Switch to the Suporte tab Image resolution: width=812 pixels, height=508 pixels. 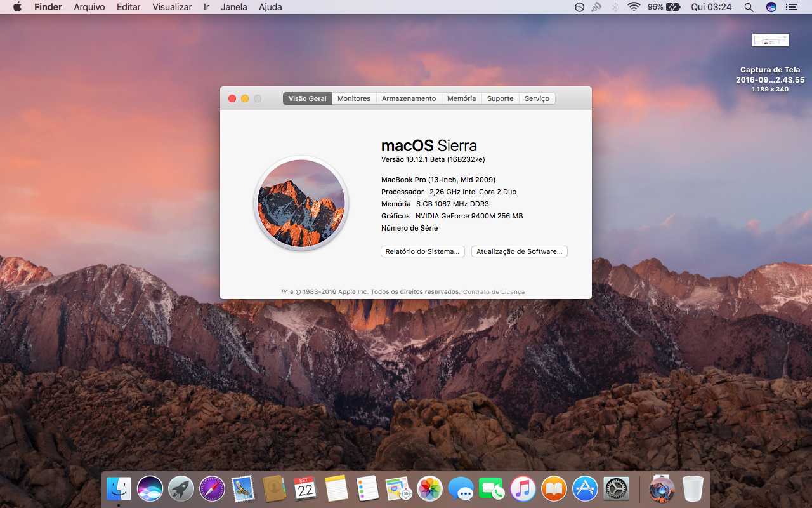(x=501, y=98)
